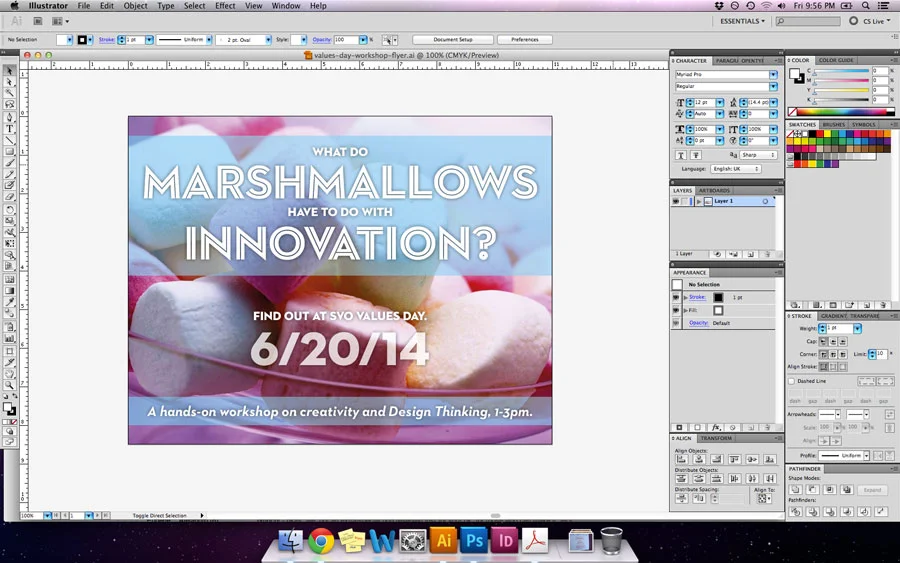900x563 pixels.
Task: Activate the Type tool
Action: 9,129
